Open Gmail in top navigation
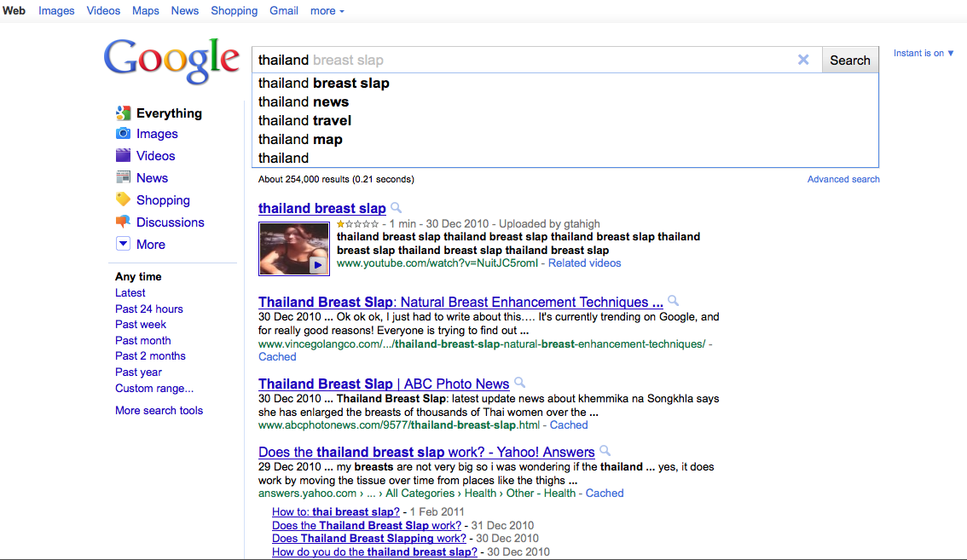The width and height of the screenshot is (967, 560). coord(284,11)
